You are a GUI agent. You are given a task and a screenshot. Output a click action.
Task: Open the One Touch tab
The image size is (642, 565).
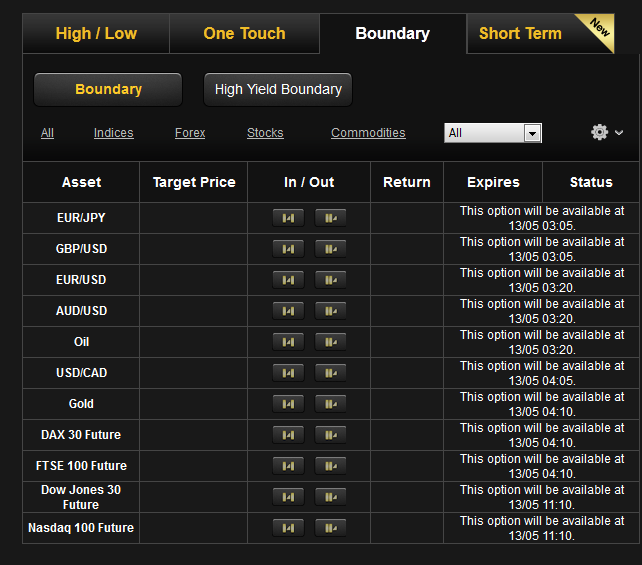pos(244,34)
